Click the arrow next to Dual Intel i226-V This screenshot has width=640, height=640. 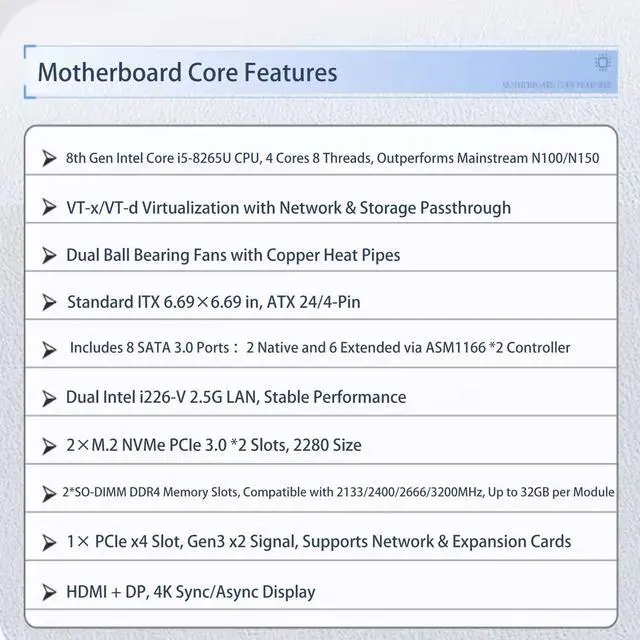[x=48, y=397]
